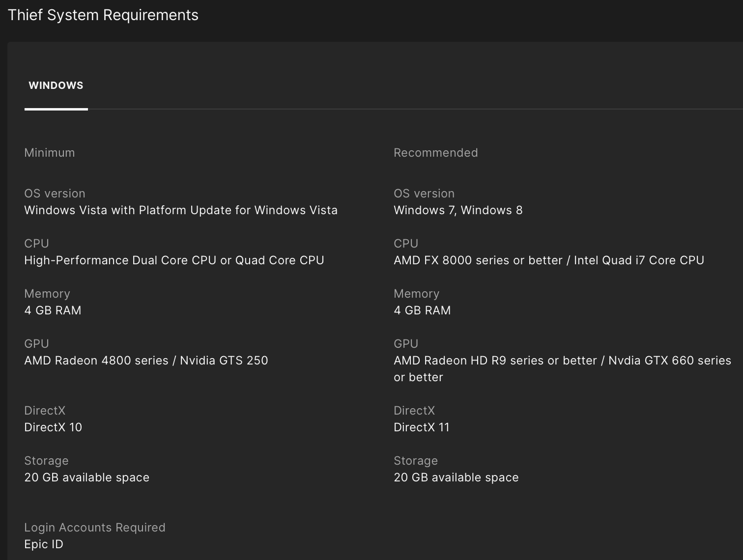Select the WINDOWS tab
This screenshot has width=743, height=560.
pos(56,85)
